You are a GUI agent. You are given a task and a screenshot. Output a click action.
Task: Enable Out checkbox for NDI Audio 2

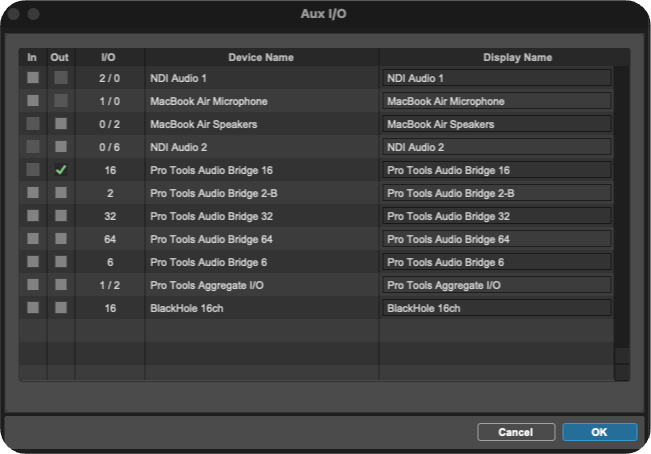[x=61, y=146]
